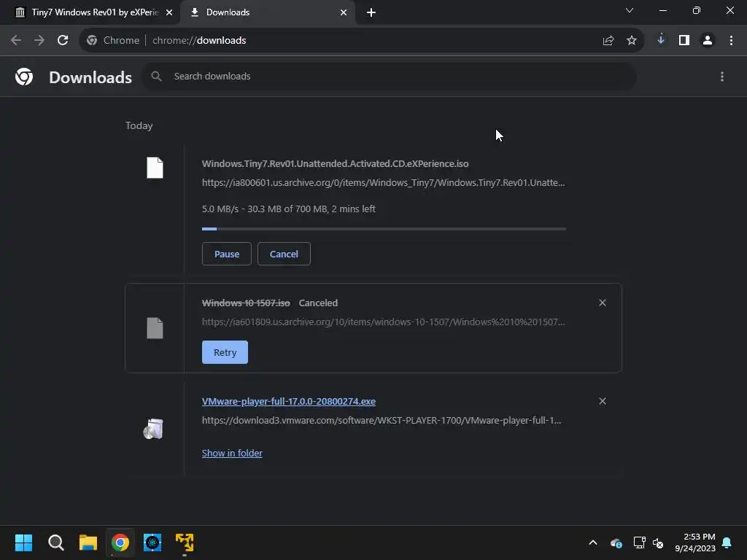Screen dimensions: 747x560
Task: Open File Explorer from taskbar
Action: [88, 542]
